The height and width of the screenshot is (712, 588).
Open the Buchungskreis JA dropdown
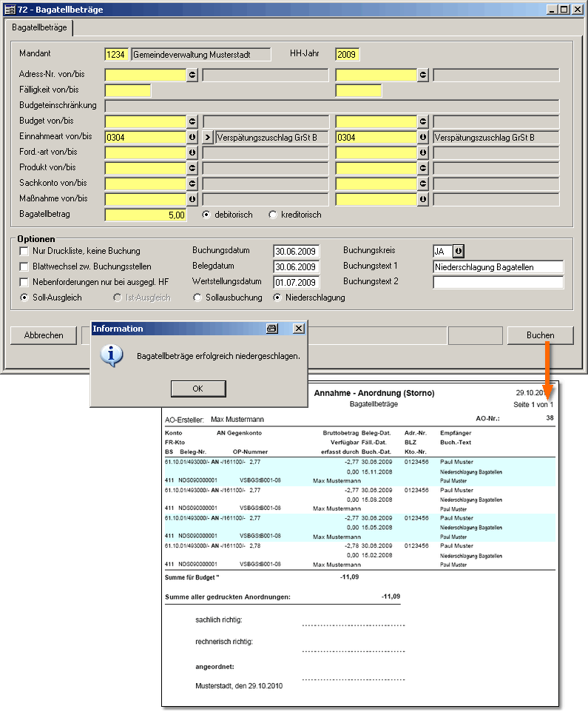point(458,251)
